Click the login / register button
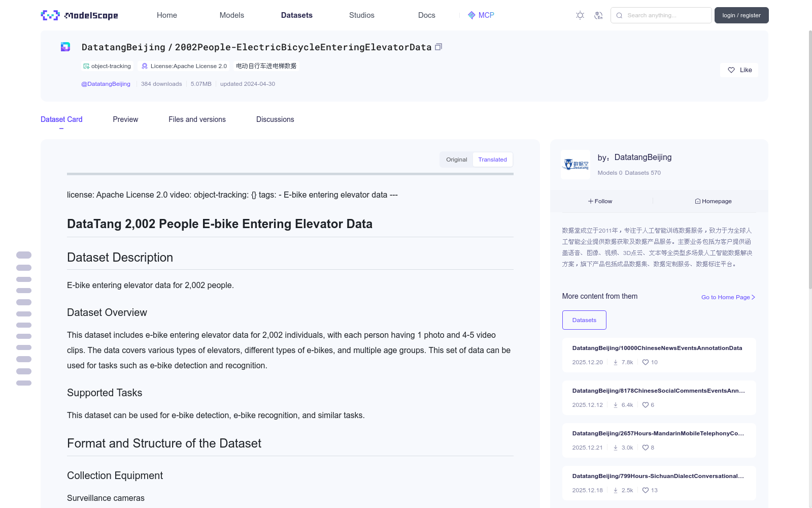The image size is (812, 508). [741, 15]
